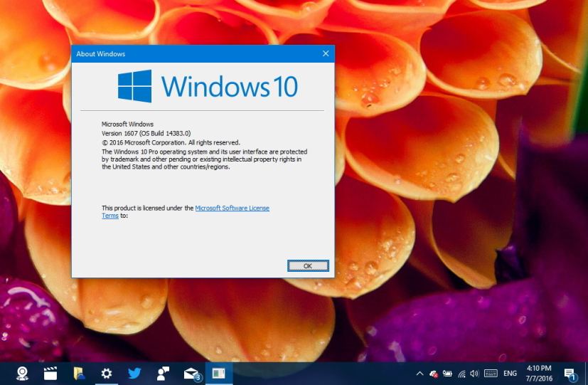Image resolution: width=588 pixels, height=385 pixels.
Task: Open the Maps app in the taskbar
Action: click(23, 373)
